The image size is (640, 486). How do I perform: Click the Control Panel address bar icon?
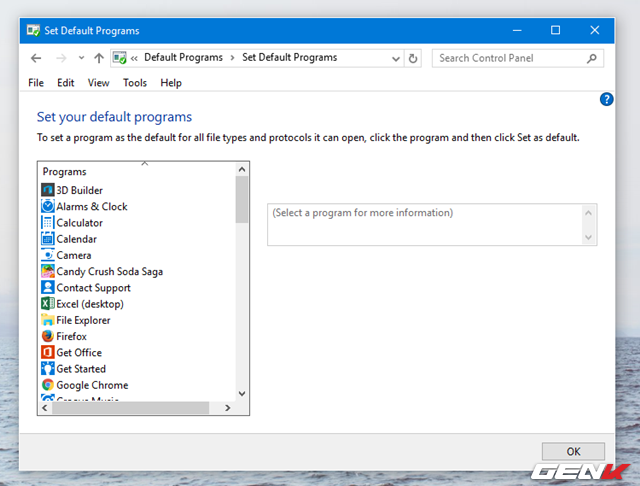click(120, 58)
